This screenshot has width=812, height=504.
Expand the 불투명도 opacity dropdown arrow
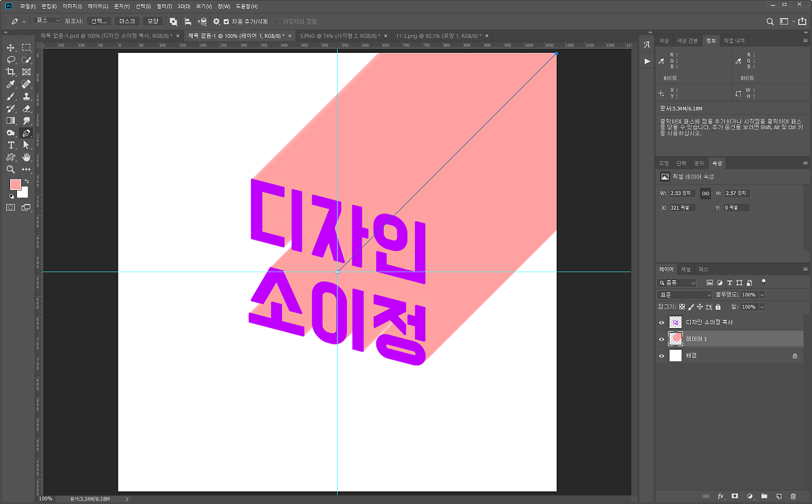pyautogui.click(x=763, y=295)
